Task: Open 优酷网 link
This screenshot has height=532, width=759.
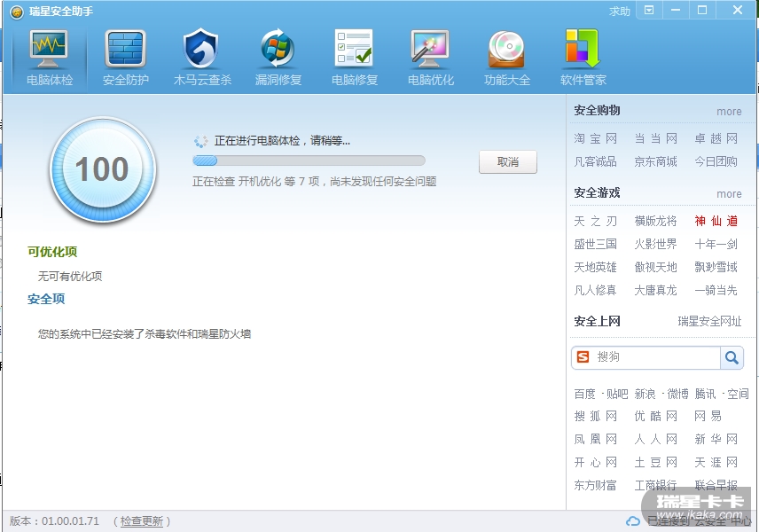Action: click(x=655, y=417)
